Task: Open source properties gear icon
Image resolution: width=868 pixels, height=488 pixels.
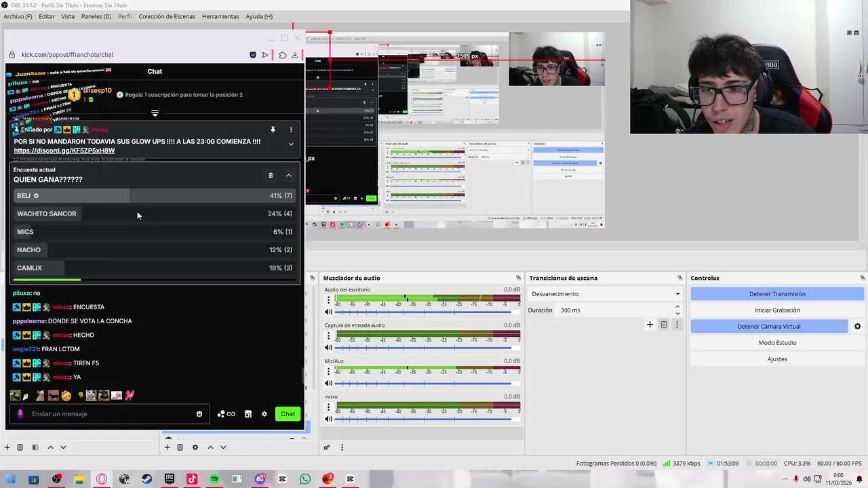Action: (x=195, y=447)
